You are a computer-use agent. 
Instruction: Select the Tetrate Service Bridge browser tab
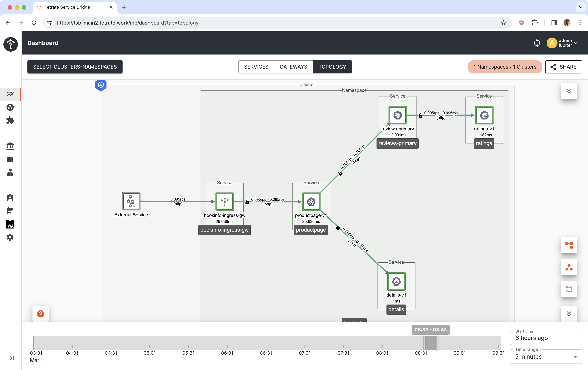(75, 7)
